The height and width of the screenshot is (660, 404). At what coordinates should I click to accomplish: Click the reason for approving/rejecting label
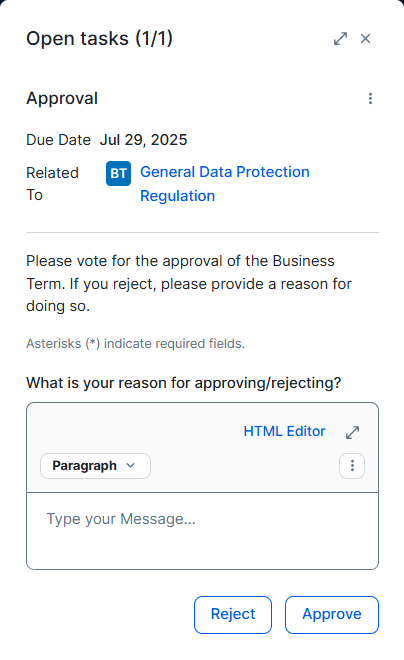[x=183, y=383]
